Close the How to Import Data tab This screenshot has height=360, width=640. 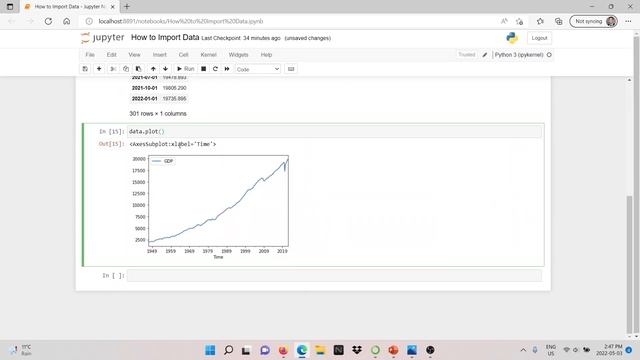point(113,7)
